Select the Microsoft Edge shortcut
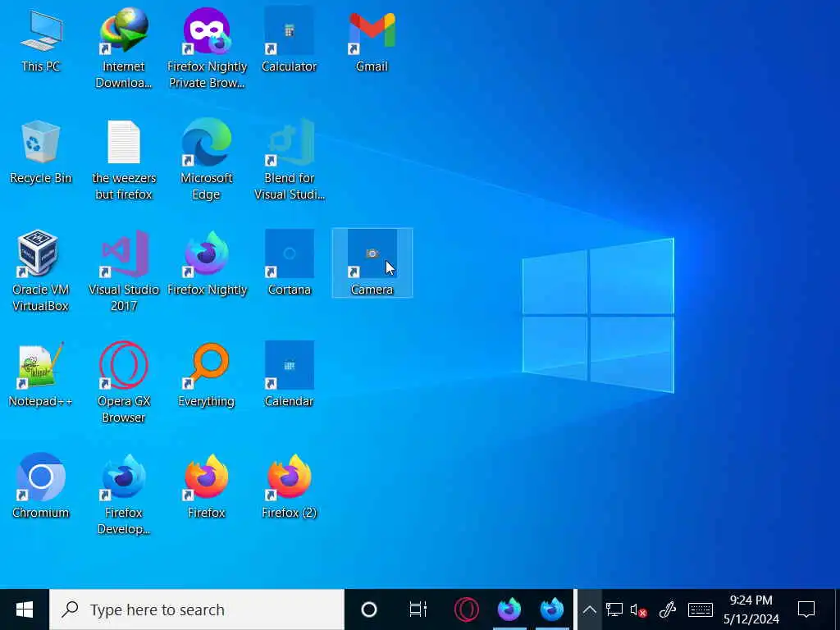This screenshot has width=840, height=630. (207, 160)
